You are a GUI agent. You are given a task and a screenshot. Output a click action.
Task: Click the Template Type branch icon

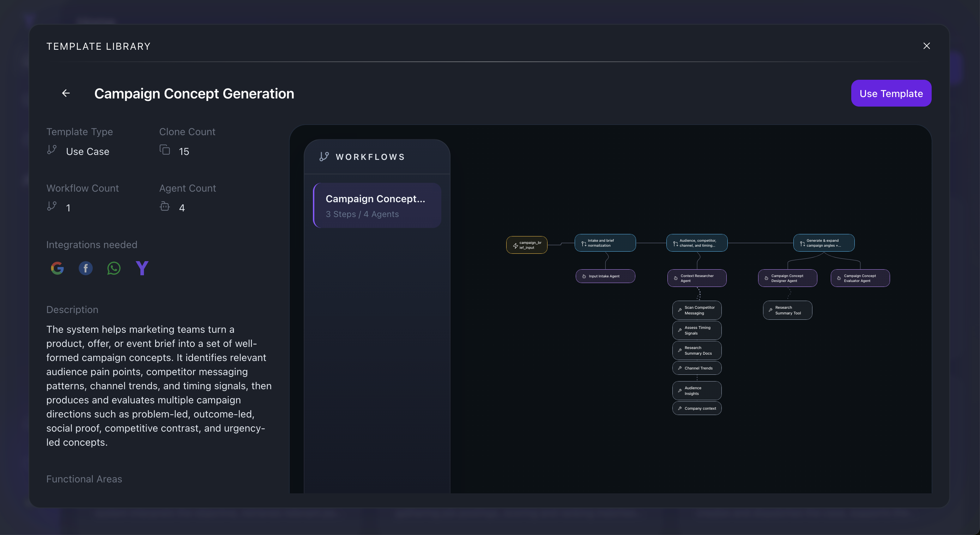52,150
